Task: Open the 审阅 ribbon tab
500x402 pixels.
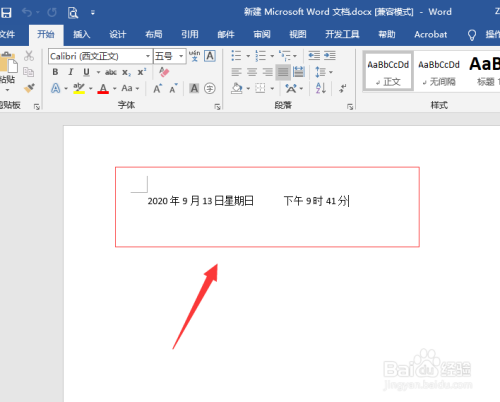Action: [x=262, y=34]
